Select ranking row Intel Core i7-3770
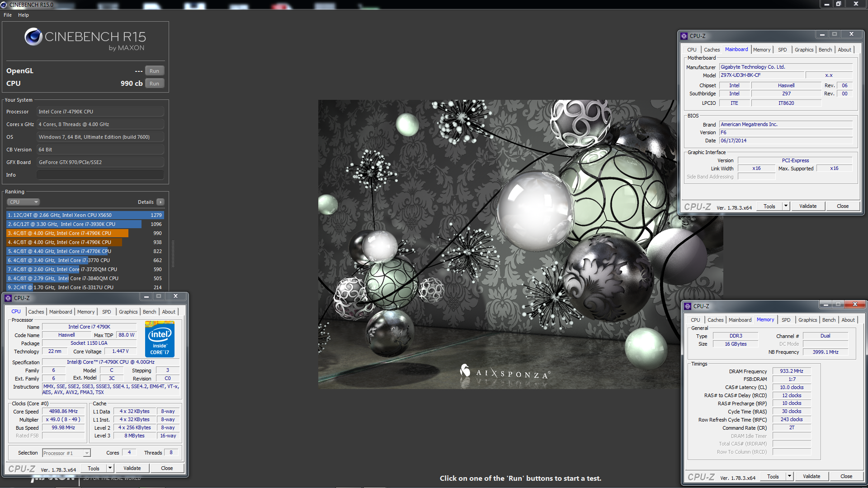The image size is (868, 488). click(x=85, y=260)
